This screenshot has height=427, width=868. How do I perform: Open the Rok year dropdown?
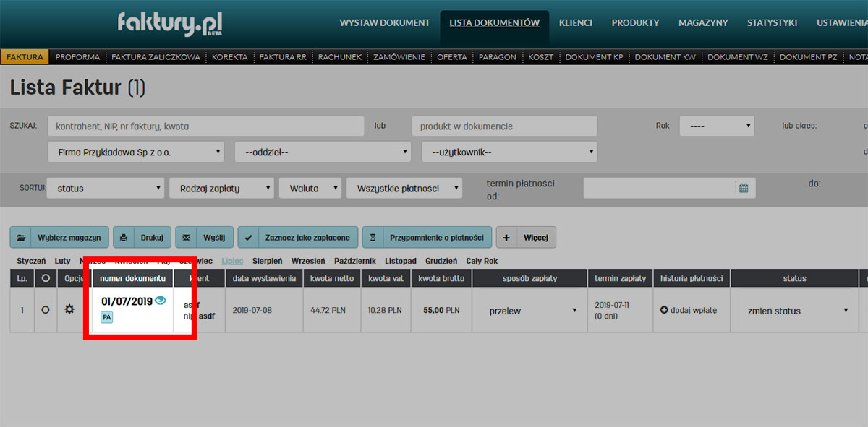[716, 126]
